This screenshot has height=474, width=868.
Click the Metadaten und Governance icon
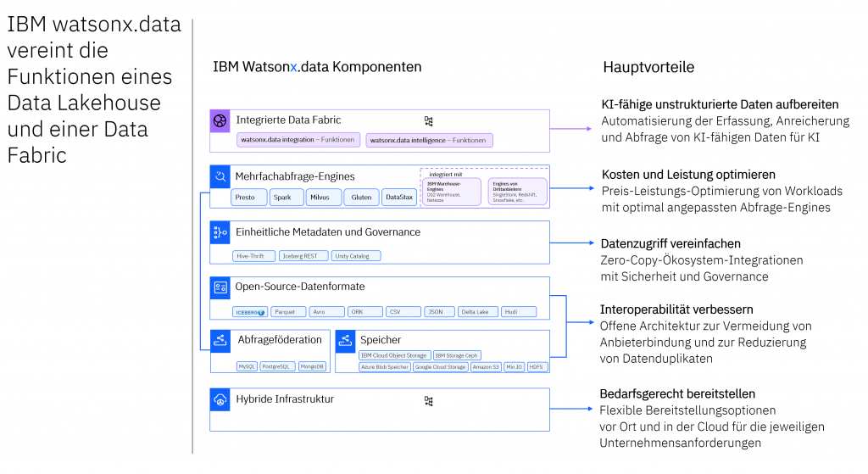point(220,232)
